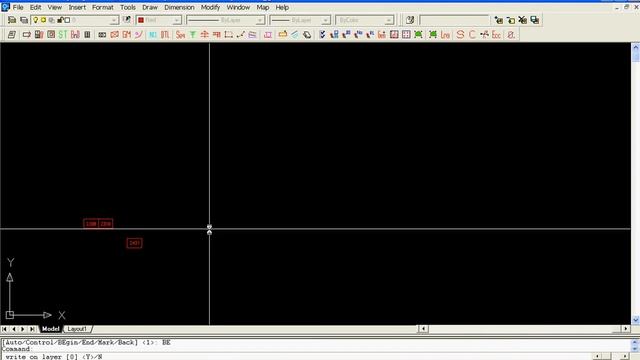This screenshot has width=640, height=360.
Task: Open the ByLayer linetype dropdown
Action: tap(260, 20)
